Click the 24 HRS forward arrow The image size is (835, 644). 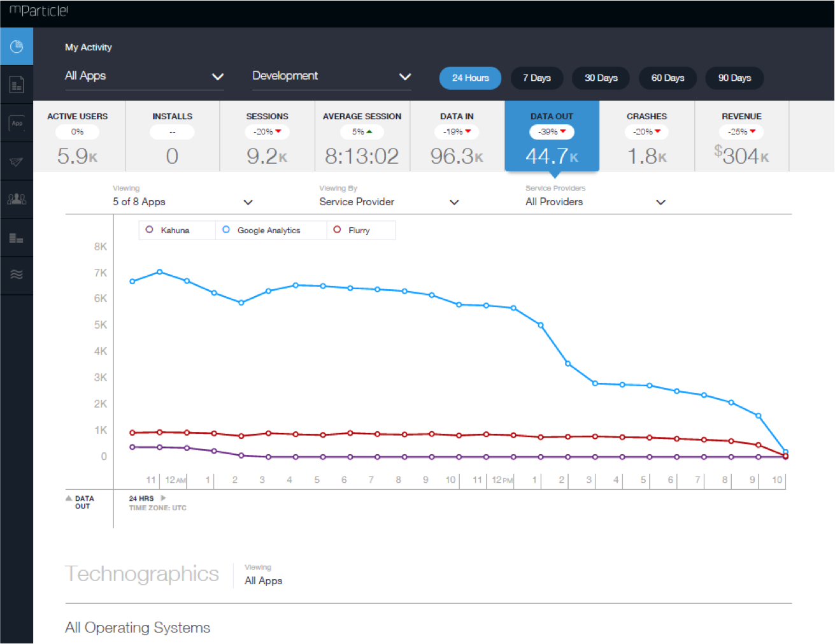(x=163, y=498)
